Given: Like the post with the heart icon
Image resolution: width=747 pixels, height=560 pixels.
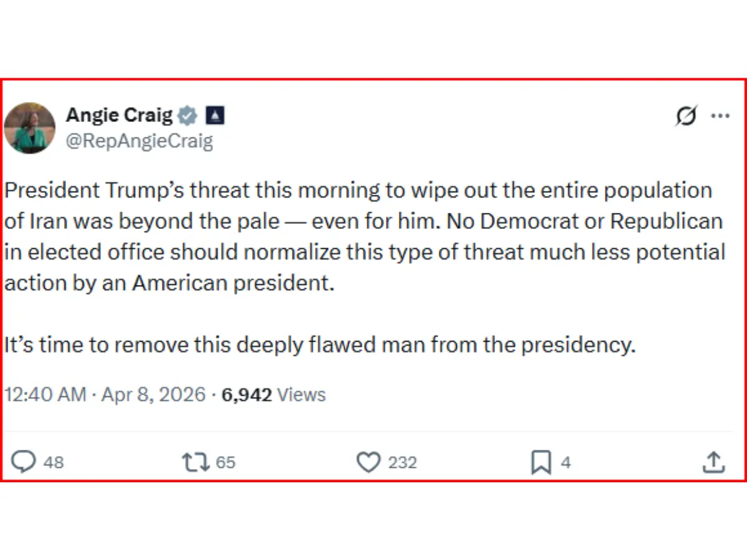Looking at the screenshot, I should 369,462.
